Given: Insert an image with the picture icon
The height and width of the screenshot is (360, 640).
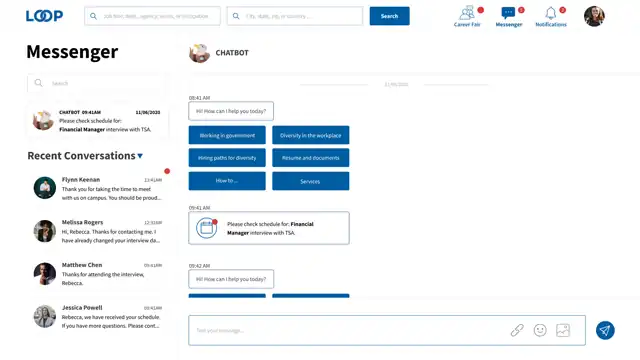Looking at the screenshot, I should coord(563,330).
